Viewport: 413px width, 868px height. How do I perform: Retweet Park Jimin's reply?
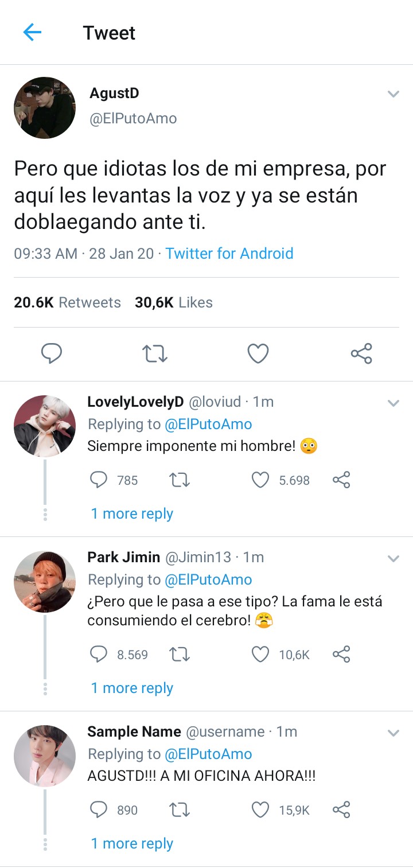pos(180,654)
